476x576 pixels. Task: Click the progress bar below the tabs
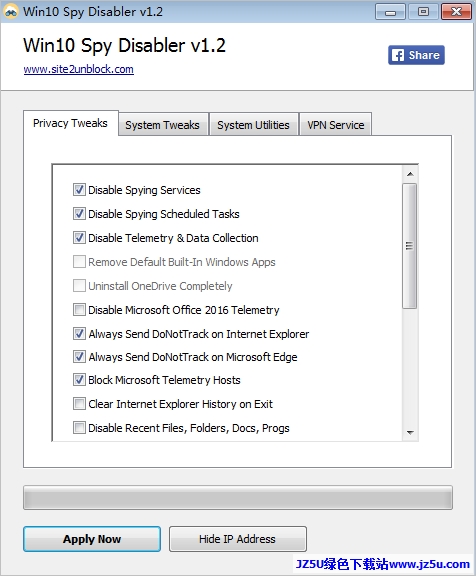(x=238, y=498)
